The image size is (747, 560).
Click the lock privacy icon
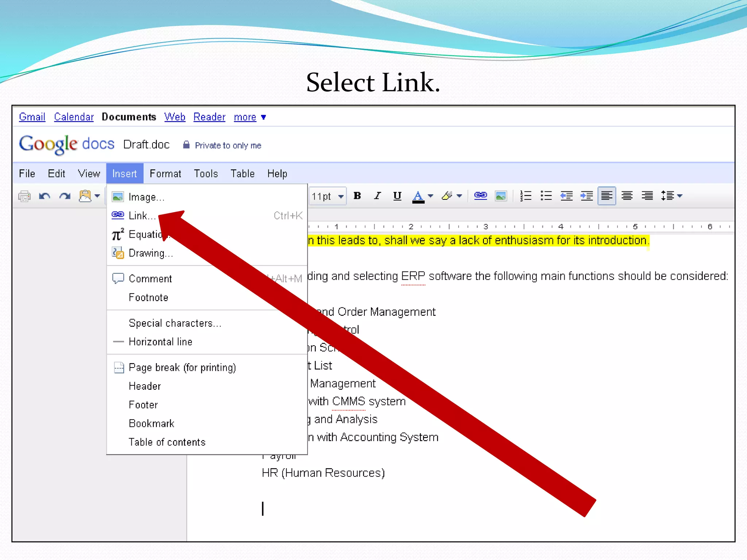186,145
